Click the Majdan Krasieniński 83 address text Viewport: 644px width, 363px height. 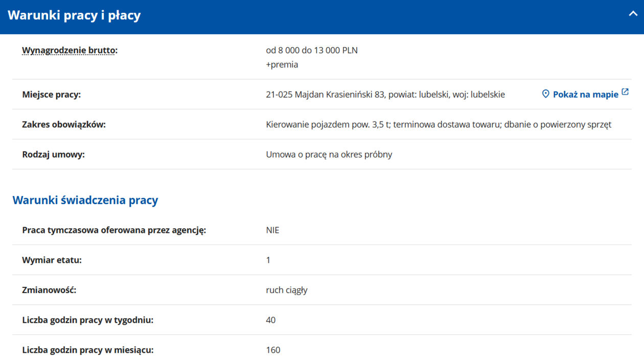tap(385, 94)
